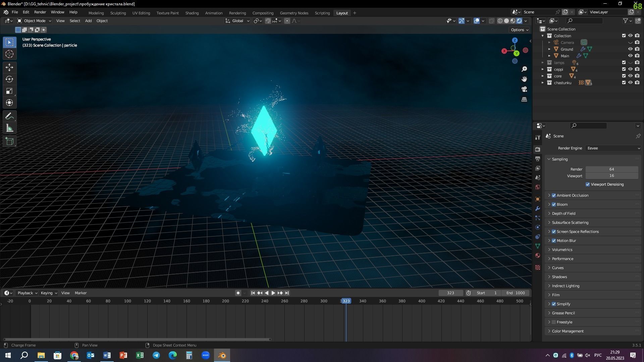Screen dimensions: 644x362
Task: Select the Transform tool
Action: [x=9, y=103]
